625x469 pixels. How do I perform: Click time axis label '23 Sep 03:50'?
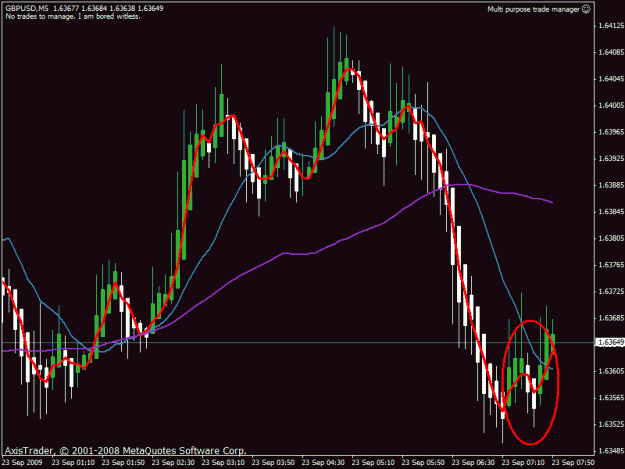pyautogui.click(x=273, y=463)
